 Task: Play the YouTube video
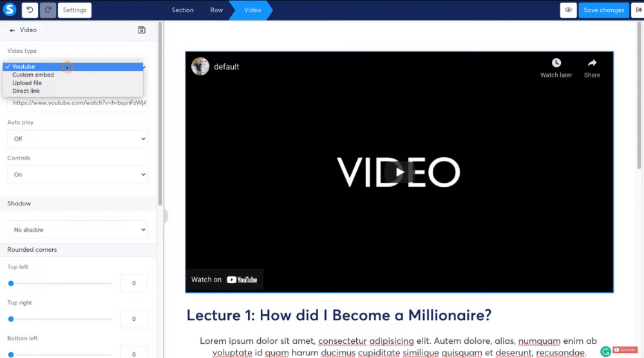coord(400,172)
